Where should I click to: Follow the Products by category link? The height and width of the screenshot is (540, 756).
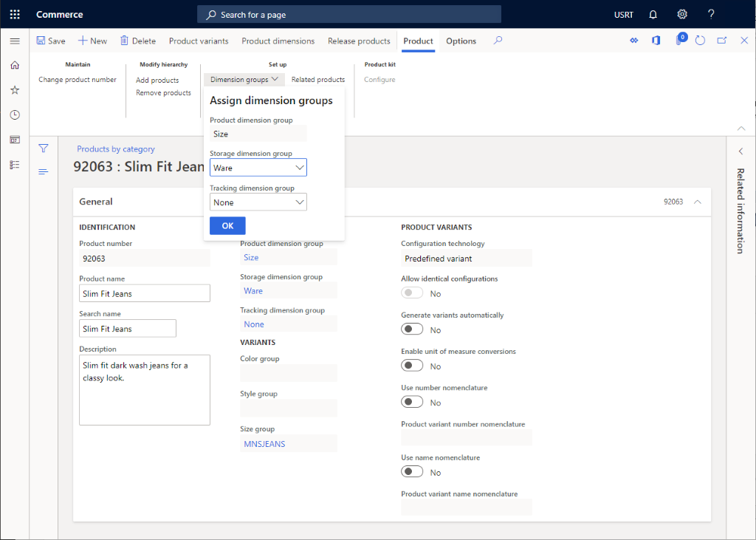pos(115,148)
